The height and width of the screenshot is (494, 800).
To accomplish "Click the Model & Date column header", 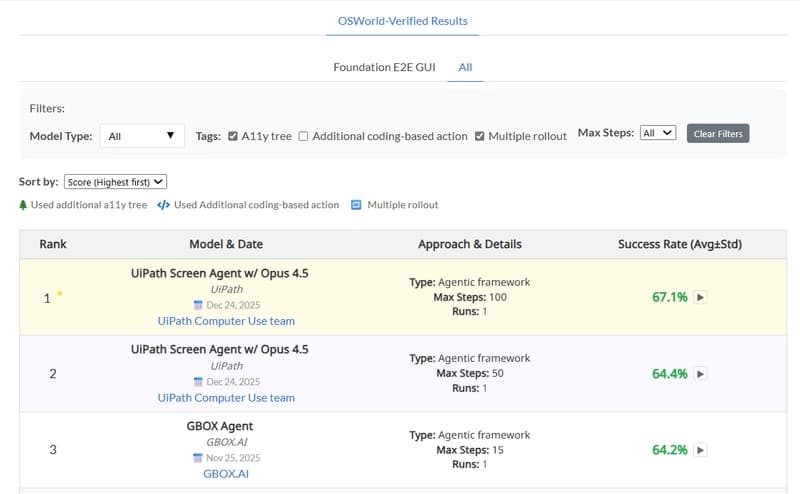I will pyautogui.click(x=226, y=244).
